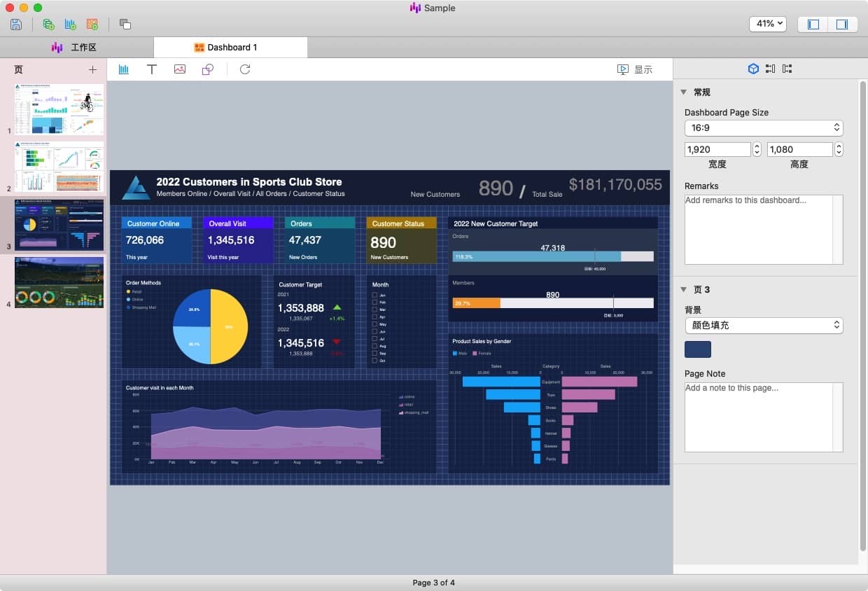Create new dashboard via orange grid-plus icon
Screen dimensions: 868x591
coord(92,25)
